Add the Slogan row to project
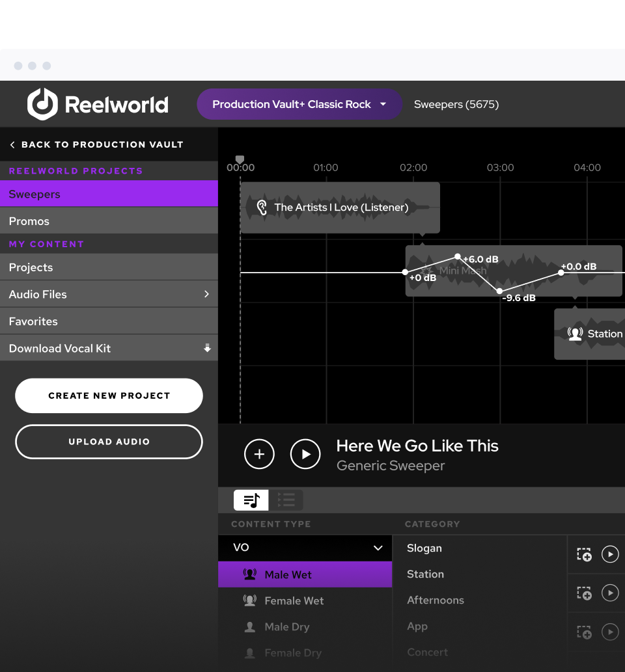Viewport: 625px width, 672px height. tap(584, 554)
